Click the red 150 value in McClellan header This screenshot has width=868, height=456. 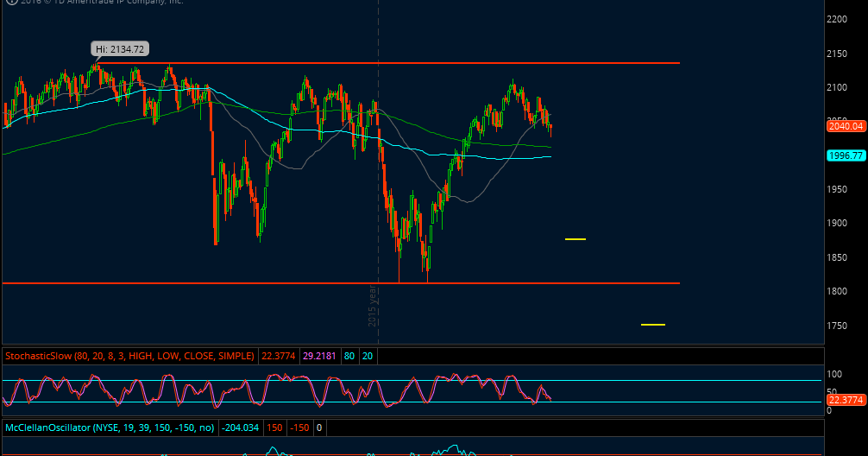tap(274, 427)
